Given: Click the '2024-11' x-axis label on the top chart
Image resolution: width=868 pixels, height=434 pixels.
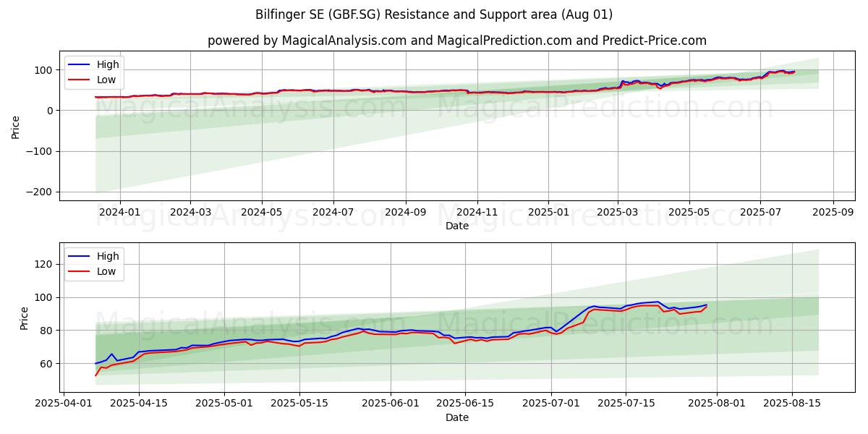Looking at the screenshot, I should (477, 212).
